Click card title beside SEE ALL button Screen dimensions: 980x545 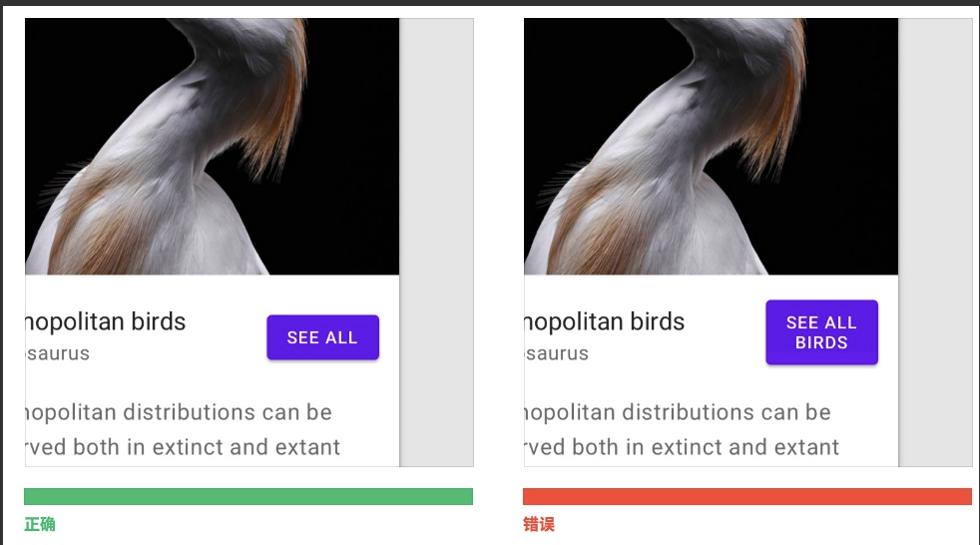pyautogui.click(x=106, y=321)
